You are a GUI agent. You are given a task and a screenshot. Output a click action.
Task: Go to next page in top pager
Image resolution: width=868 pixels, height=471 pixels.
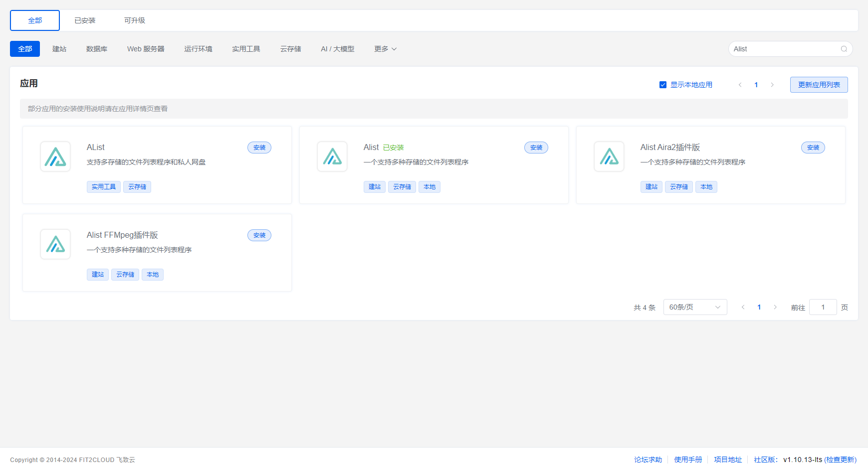tap(772, 85)
